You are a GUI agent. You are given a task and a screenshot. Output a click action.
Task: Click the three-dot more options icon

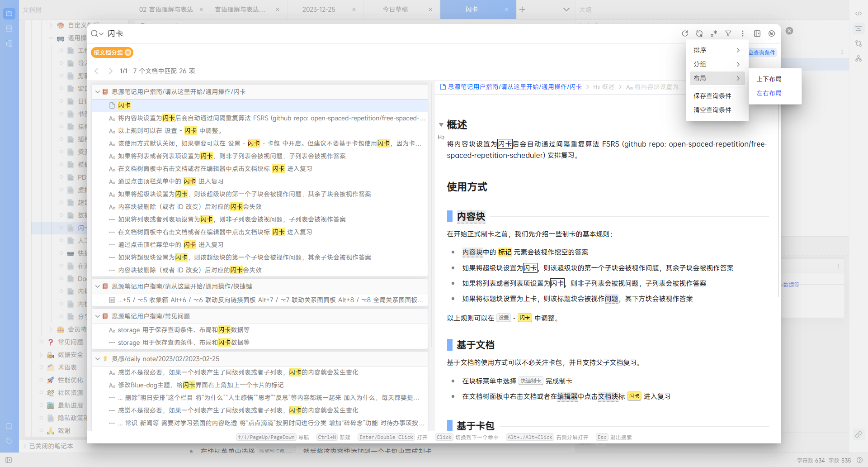pos(743,33)
